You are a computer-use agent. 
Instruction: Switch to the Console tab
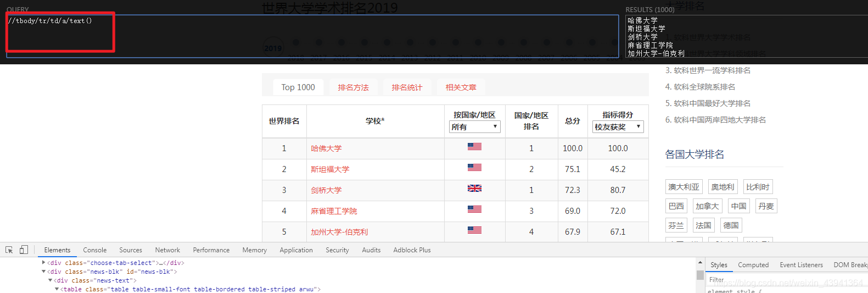tap(95, 250)
